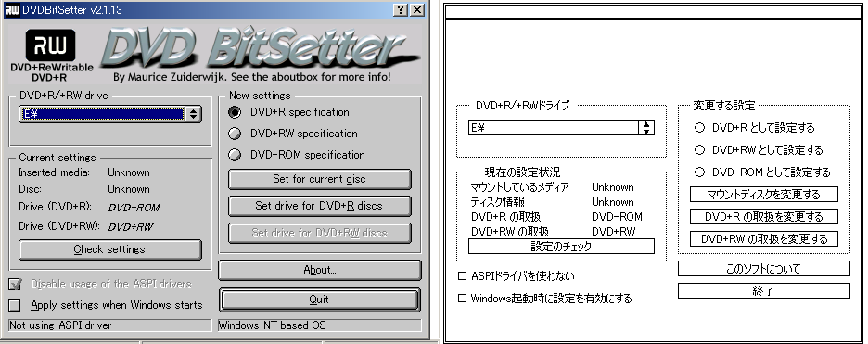The height and width of the screenshot is (344, 868).
Task: Click the DVD+R の取扱 label in status group
Action: coord(506,217)
